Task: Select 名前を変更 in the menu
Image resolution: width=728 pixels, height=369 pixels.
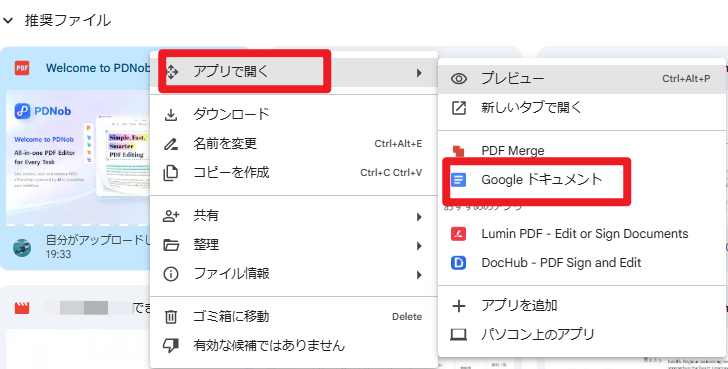Action: point(294,144)
